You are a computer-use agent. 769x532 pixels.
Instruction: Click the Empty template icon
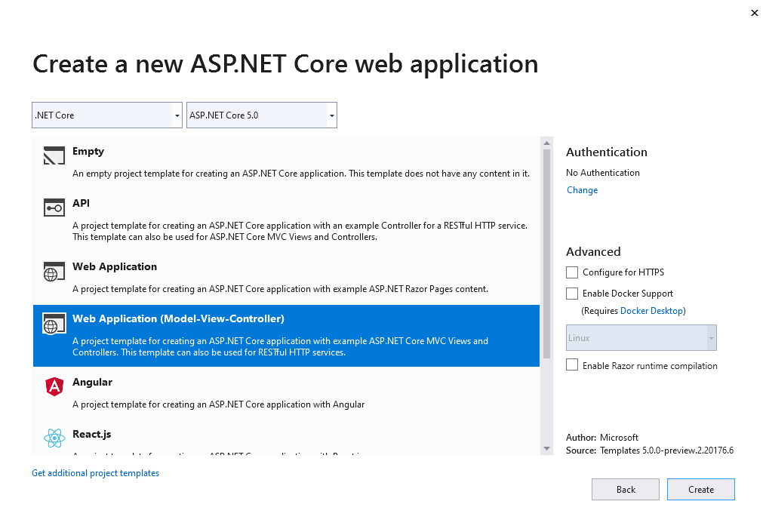point(54,155)
